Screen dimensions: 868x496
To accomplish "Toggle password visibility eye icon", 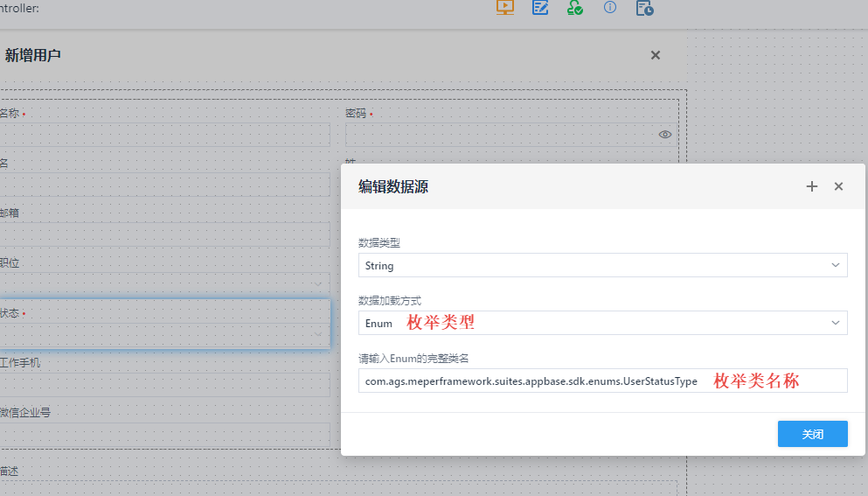I will coord(665,135).
